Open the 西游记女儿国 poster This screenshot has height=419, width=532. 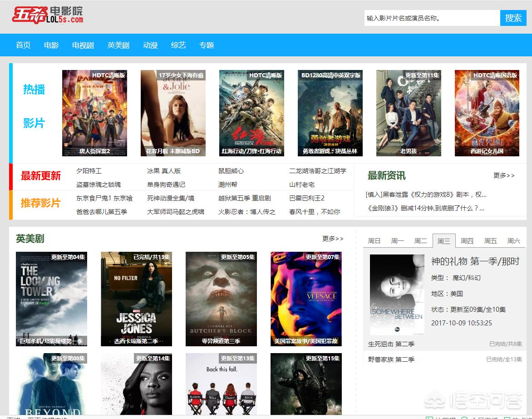(x=487, y=113)
